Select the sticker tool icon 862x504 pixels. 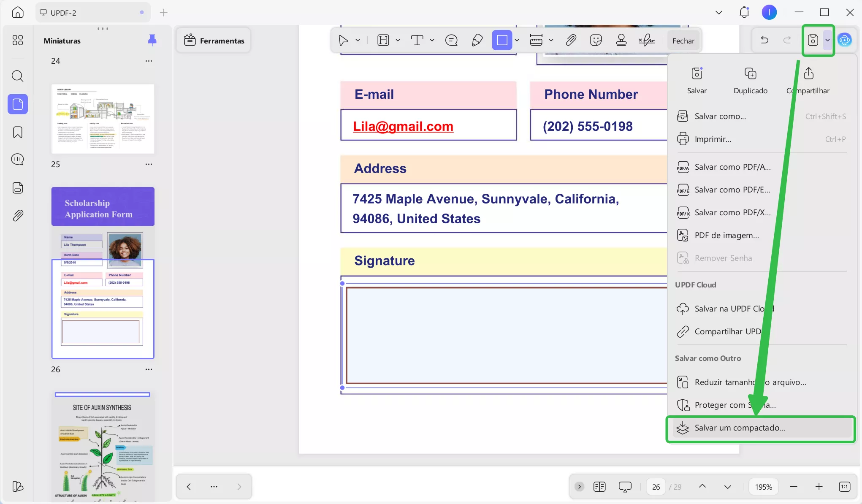coord(596,41)
